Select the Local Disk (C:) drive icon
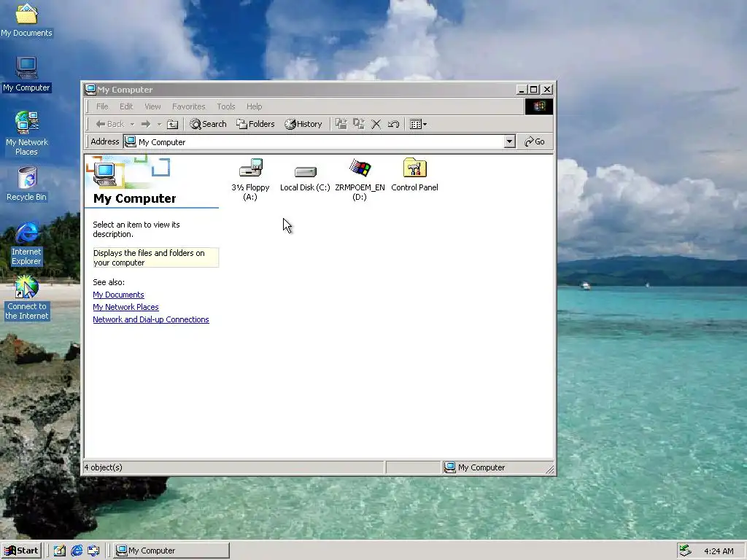The width and height of the screenshot is (747, 560). point(305,178)
